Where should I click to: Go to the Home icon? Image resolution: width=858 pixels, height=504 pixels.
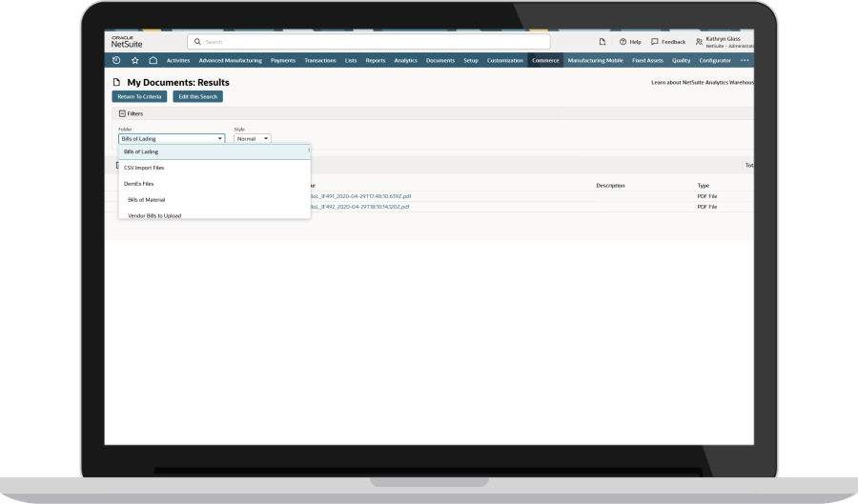coord(153,60)
